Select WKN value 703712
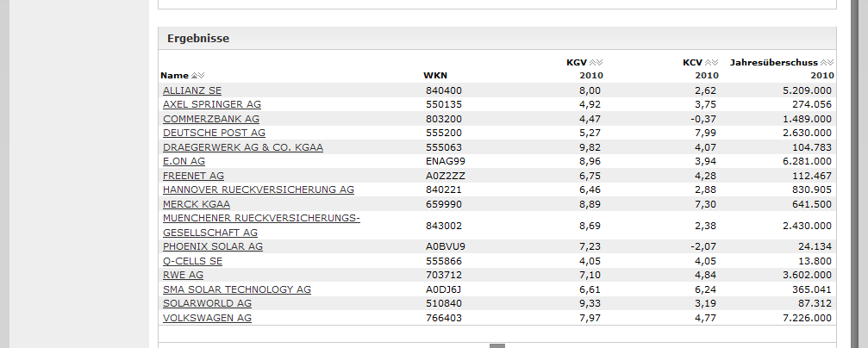This screenshot has width=868, height=348. tap(443, 275)
